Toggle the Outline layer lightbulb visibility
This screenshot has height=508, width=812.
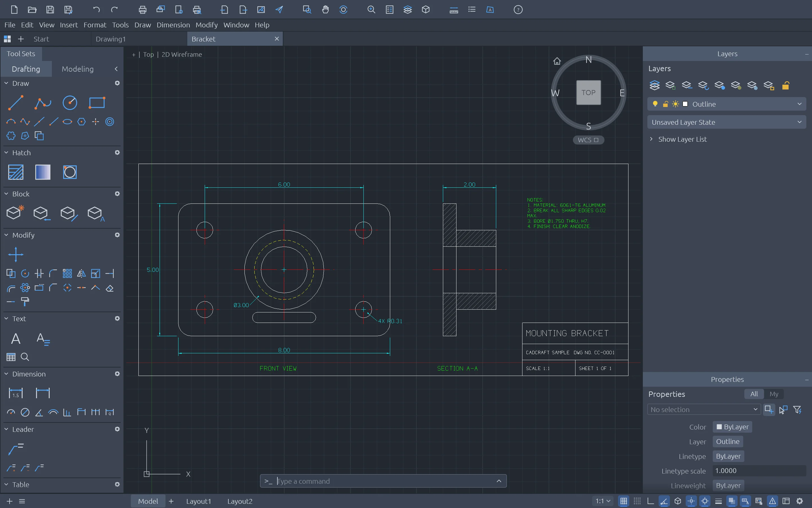(655, 104)
